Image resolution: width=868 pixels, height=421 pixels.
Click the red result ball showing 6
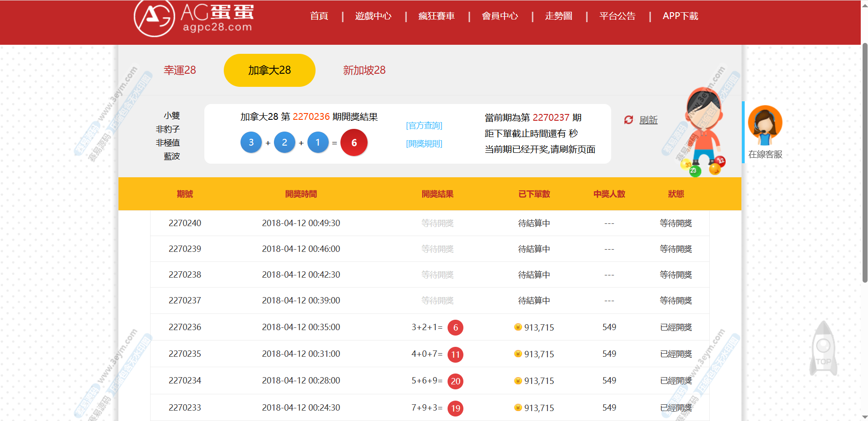point(354,143)
